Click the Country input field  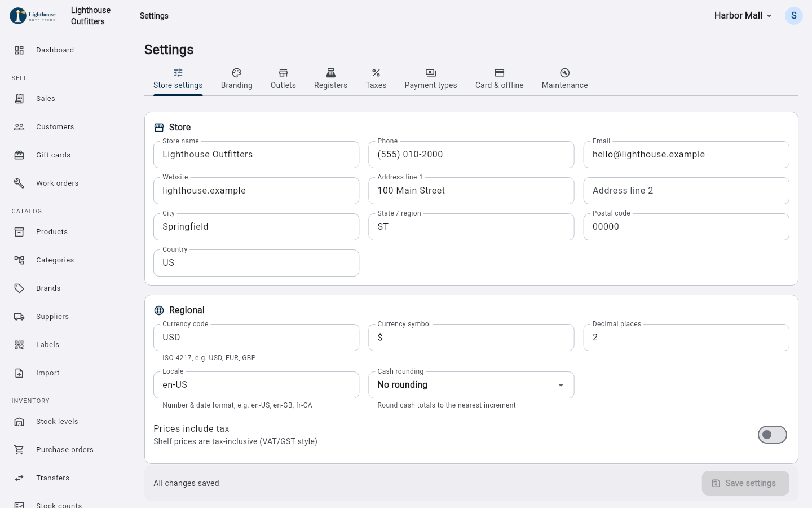[257, 263]
